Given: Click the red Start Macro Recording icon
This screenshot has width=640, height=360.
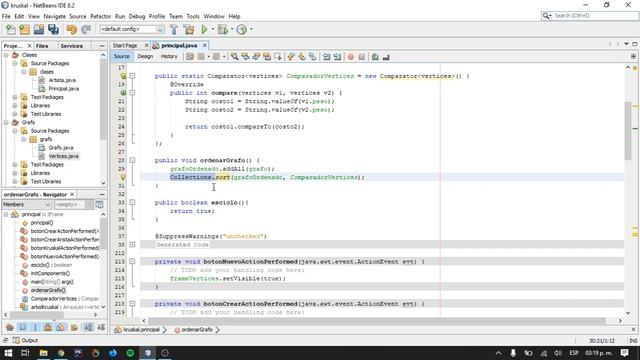Looking at the screenshot, I should (x=351, y=57).
